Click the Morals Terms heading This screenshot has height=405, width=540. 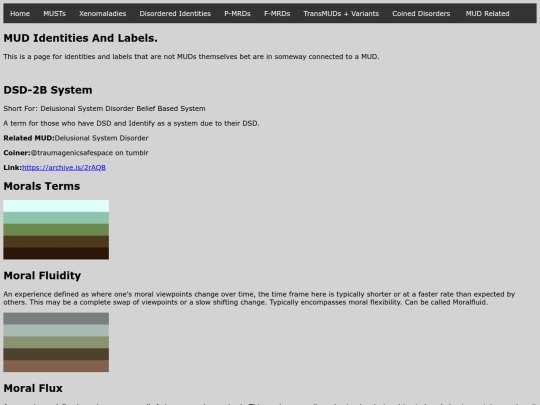[42, 186]
